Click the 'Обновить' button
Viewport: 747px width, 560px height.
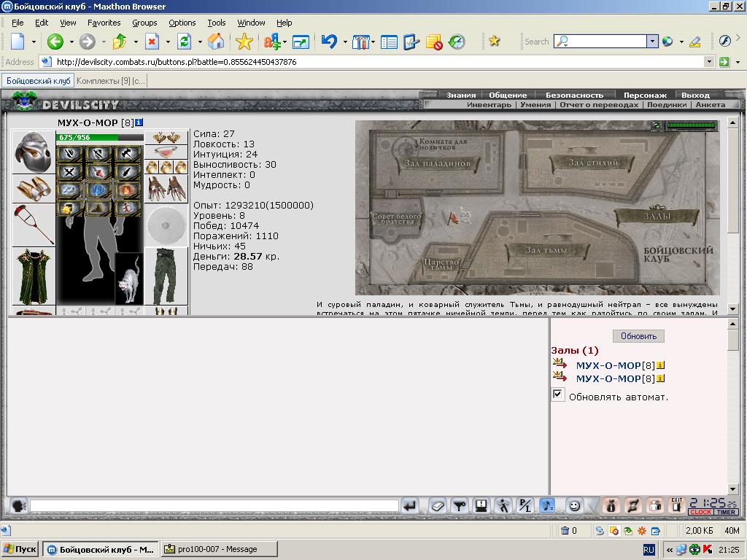[x=638, y=335]
